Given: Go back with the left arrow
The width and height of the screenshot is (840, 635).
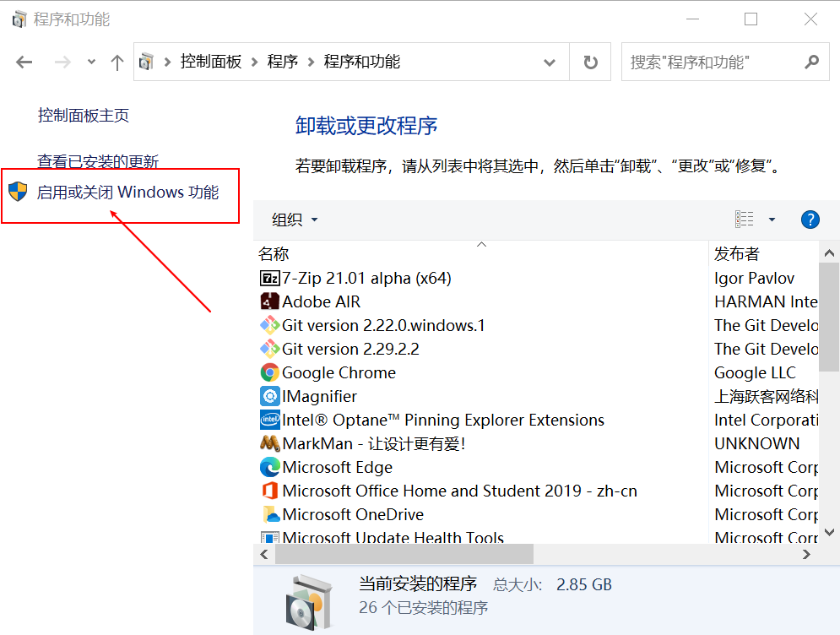Looking at the screenshot, I should (x=24, y=62).
